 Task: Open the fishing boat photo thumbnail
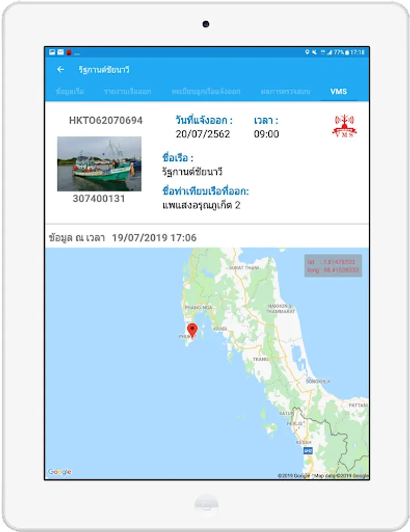tap(99, 164)
